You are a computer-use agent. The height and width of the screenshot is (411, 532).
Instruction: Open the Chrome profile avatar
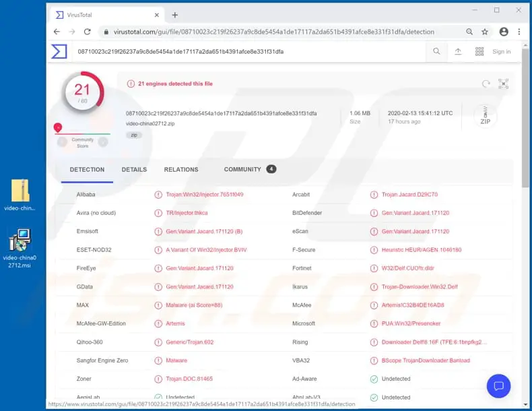click(504, 32)
